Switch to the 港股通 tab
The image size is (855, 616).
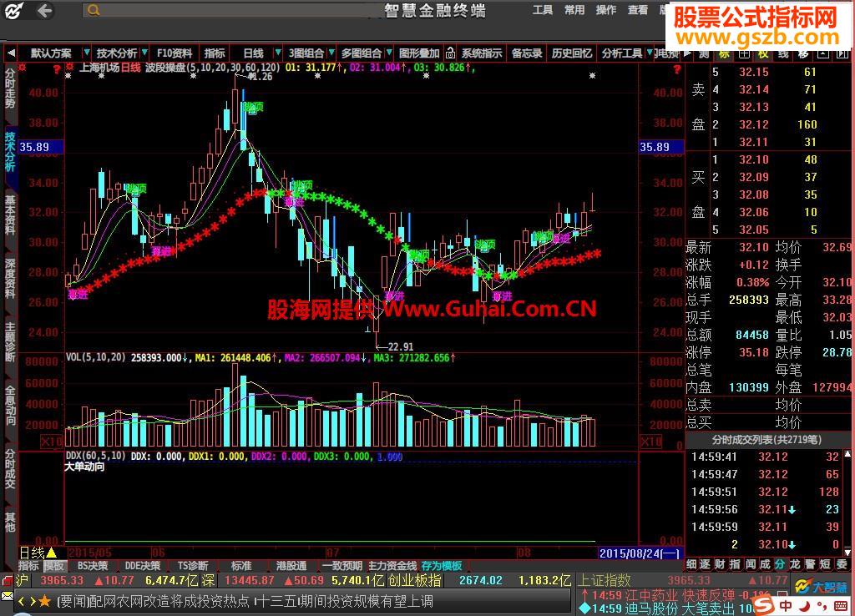(x=290, y=565)
